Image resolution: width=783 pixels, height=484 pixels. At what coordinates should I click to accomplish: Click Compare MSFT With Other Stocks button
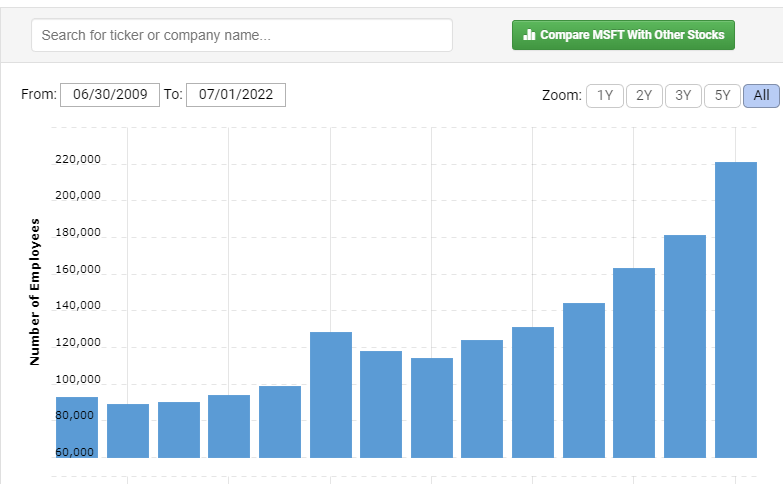pos(623,35)
